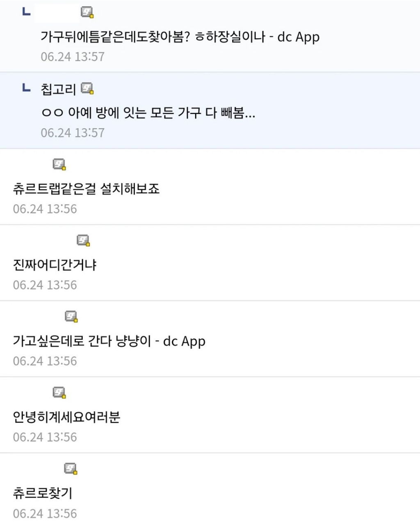The image size is (420, 528).
Task: Click the user icon above 가고싶은데로 간다 냥냥이
Action: coord(71,316)
